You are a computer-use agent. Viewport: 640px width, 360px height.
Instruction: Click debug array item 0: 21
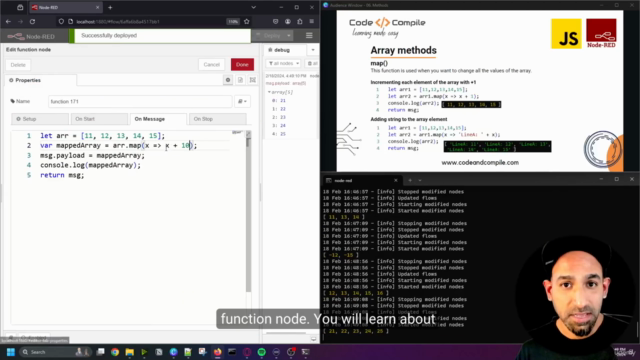[279, 100]
